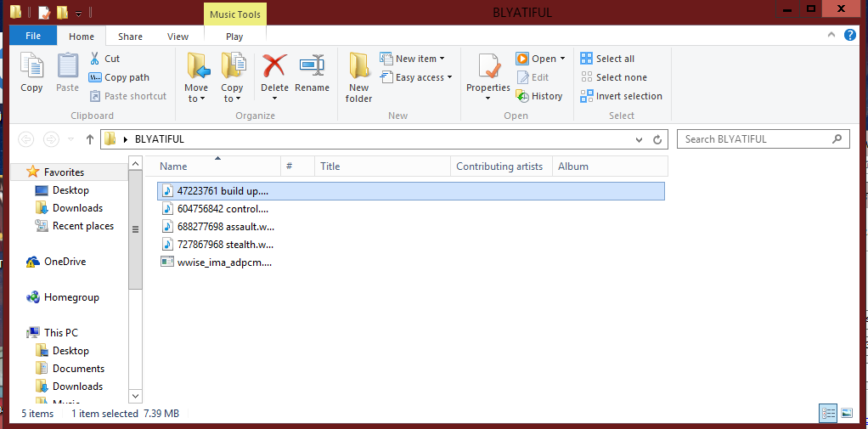
Task: Expand the Open with dropdown arrow
Action: (x=562, y=58)
